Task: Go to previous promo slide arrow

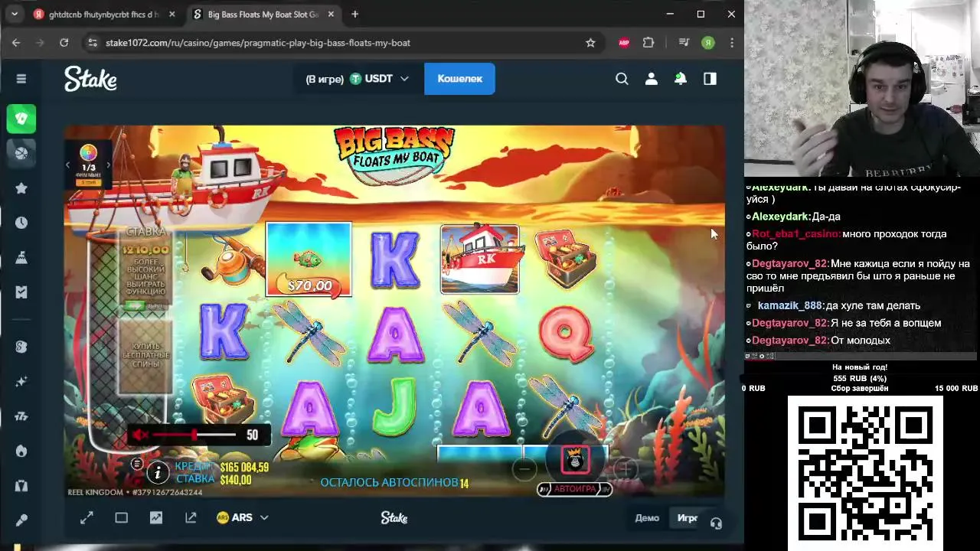Action: (x=68, y=165)
